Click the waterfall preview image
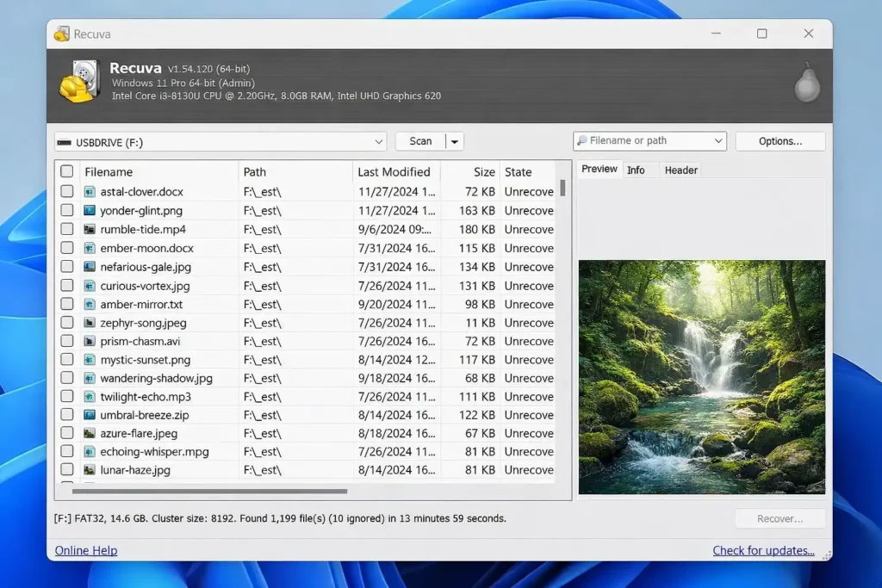Screen dimensions: 882x588 [x=701, y=377]
